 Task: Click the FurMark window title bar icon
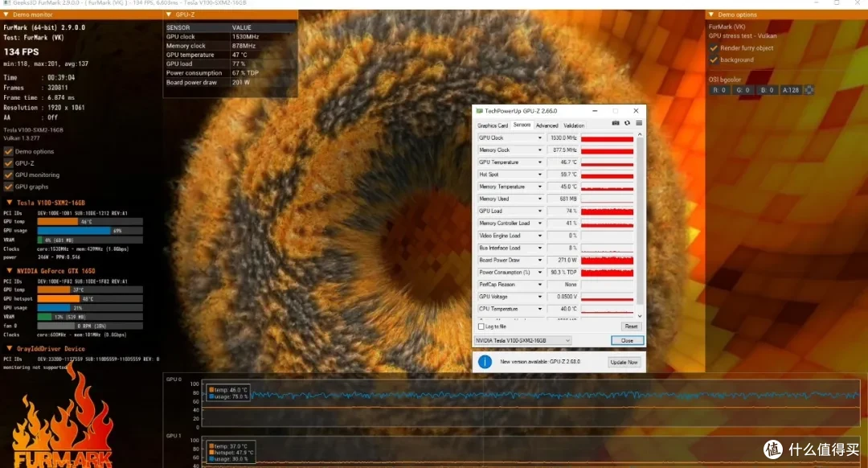pyautogui.click(x=6, y=2)
